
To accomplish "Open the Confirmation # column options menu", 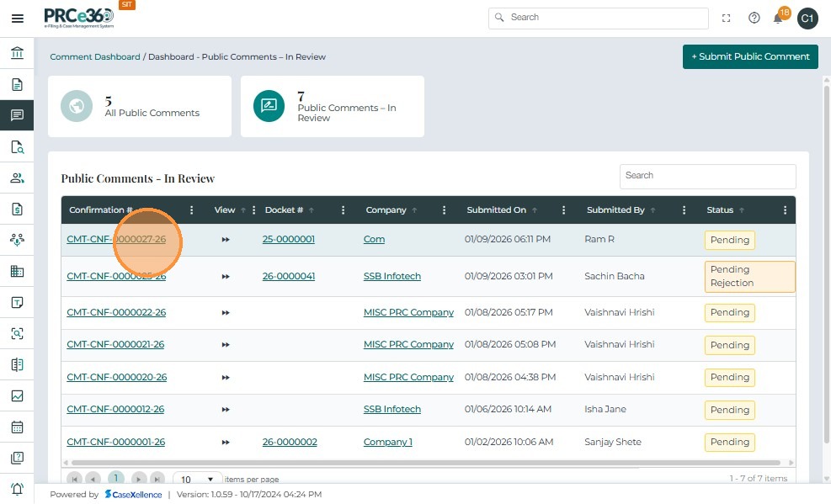I will [192, 210].
